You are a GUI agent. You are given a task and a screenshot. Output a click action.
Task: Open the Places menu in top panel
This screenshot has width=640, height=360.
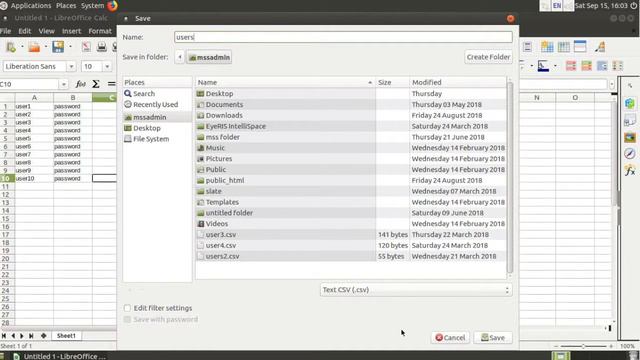tap(66, 6)
